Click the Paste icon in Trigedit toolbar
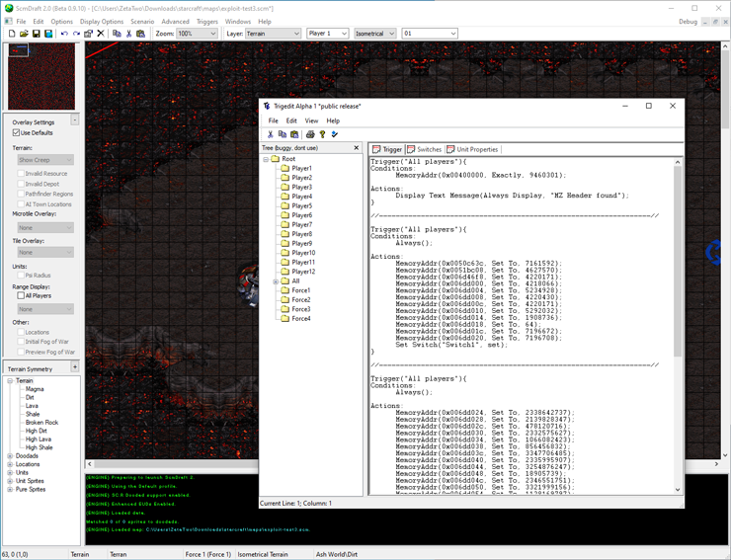 point(294,134)
